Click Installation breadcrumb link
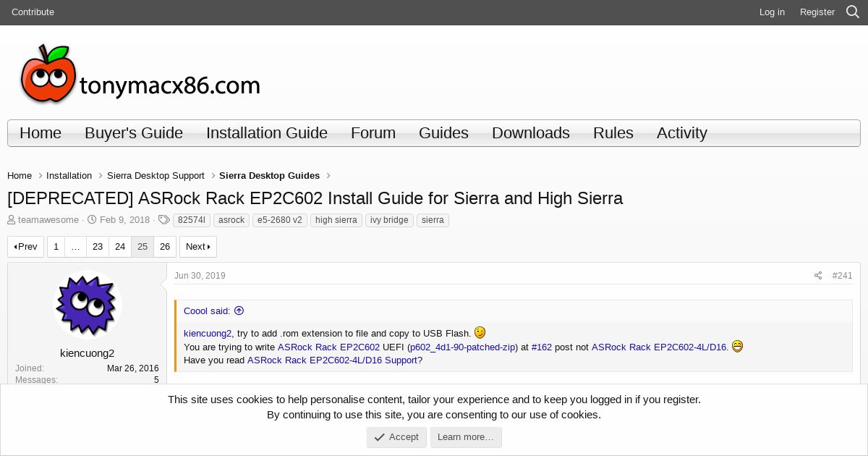Screen dimensions: 868x456 tap(69, 176)
